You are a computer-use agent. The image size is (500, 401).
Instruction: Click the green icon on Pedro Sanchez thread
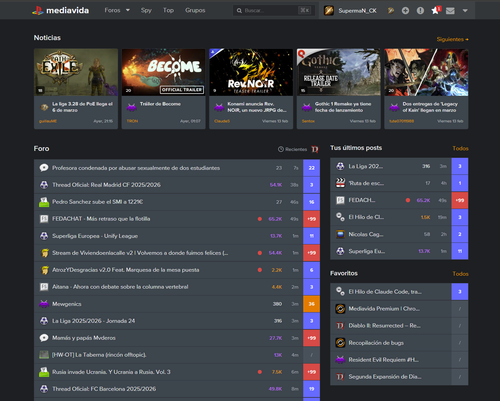[44, 202]
